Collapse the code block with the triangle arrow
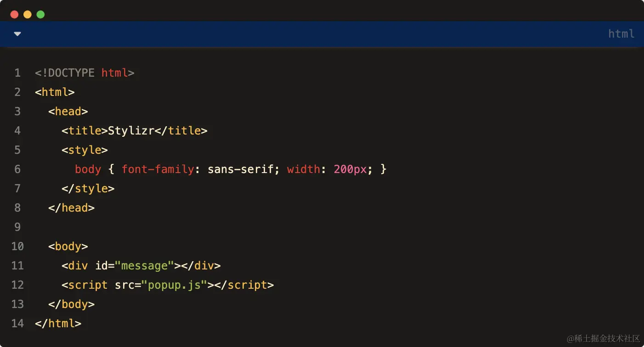Viewport: 644px width, 347px height. pos(17,34)
